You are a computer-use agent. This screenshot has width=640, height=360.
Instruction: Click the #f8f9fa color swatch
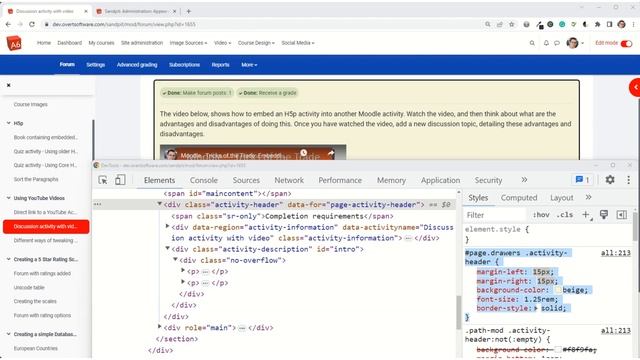coord(558,350)
